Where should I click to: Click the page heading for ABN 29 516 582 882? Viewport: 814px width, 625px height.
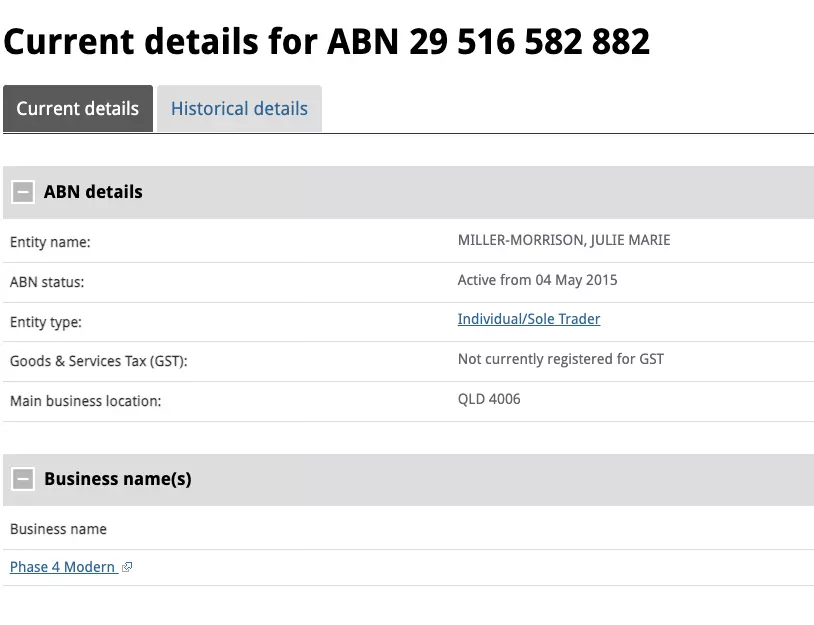[327, 42]
